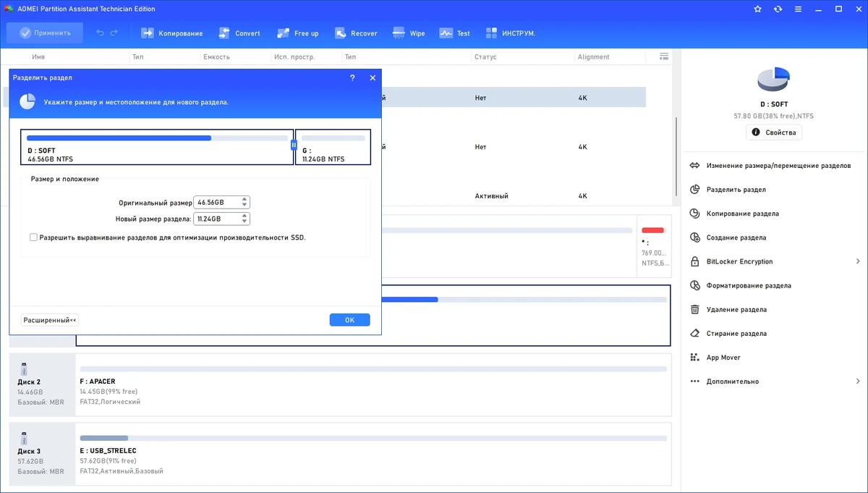The height and width of the screenshot is (493, 868).
Task: Close the Разделить раздел dialog
Action: pyautogui.click(x=373, y=77)
